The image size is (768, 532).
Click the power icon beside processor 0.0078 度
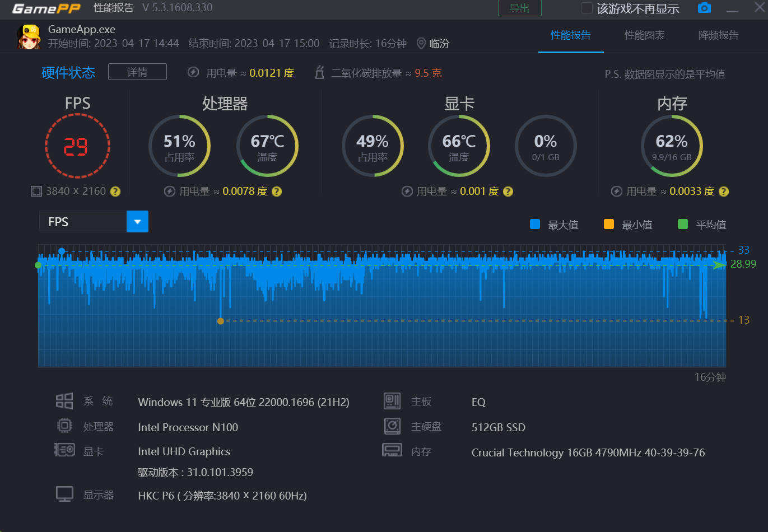170,192
